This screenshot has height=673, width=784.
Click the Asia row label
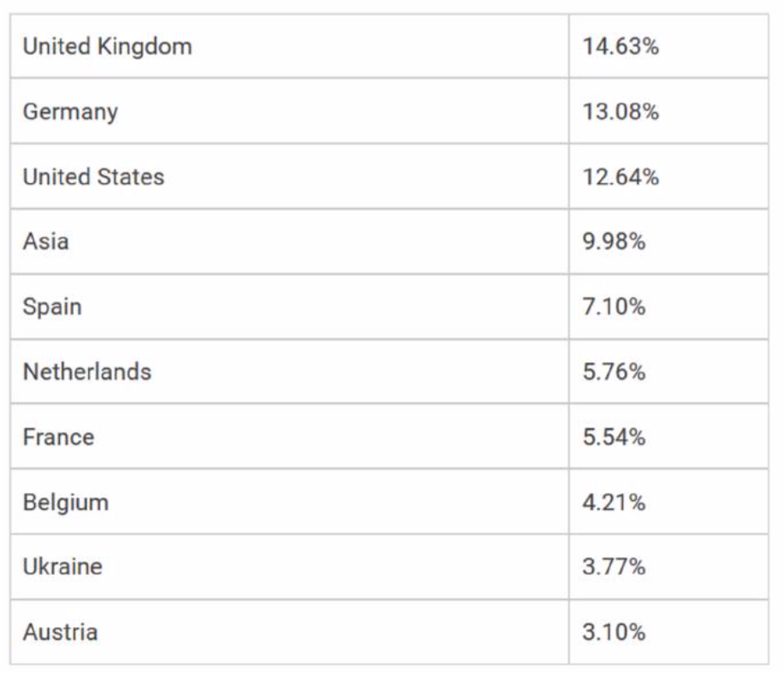[x=45, y=241]
